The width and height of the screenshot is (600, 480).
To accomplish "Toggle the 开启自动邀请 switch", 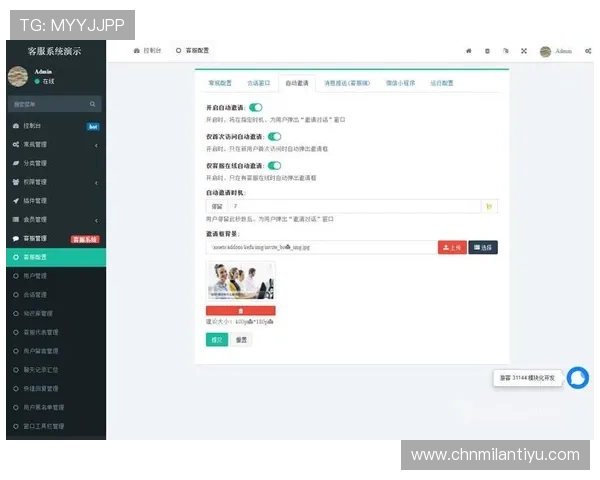I will tap(256, 108).
